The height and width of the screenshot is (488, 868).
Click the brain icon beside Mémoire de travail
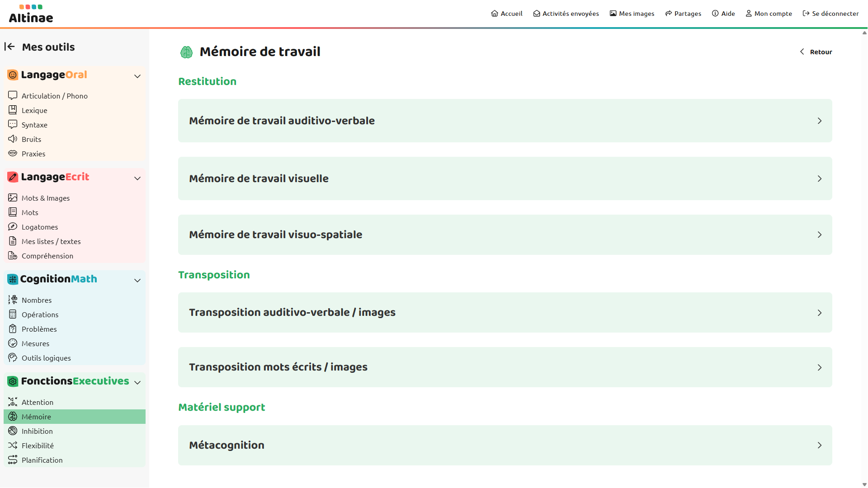pos(186,52)
